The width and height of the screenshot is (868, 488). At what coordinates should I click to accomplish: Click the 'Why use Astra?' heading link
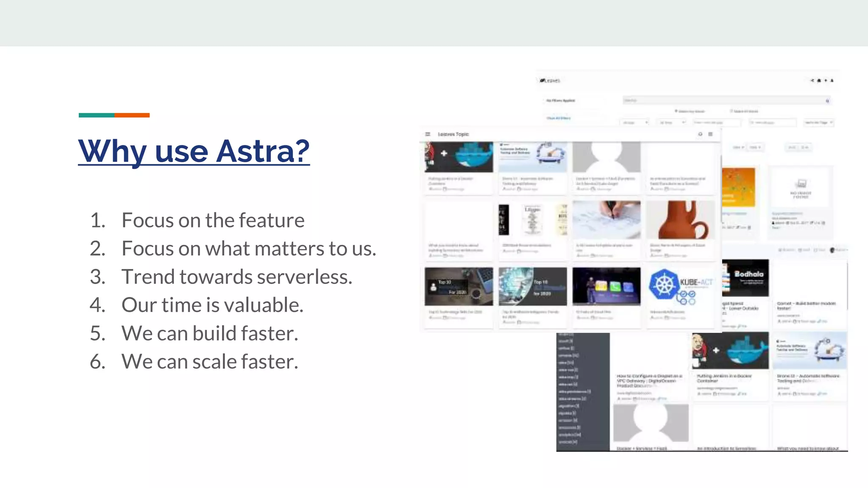(194, 151)
